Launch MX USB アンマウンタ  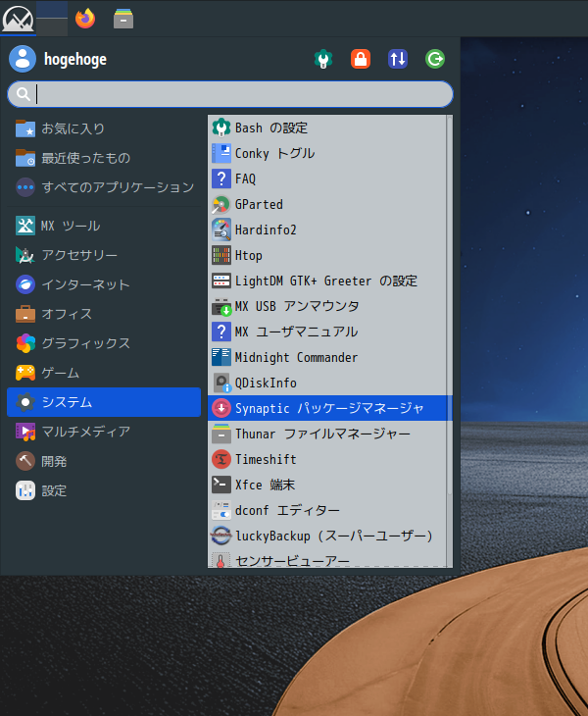327,306
